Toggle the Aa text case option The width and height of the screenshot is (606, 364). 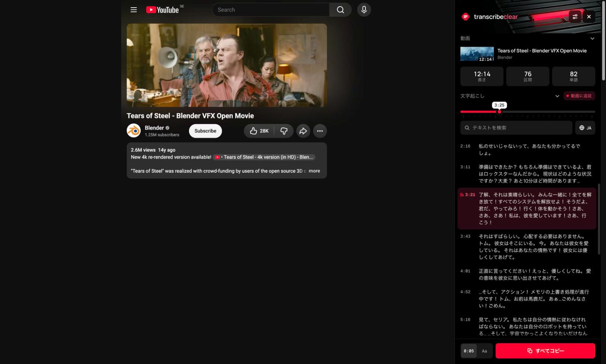tap(484, 351)
